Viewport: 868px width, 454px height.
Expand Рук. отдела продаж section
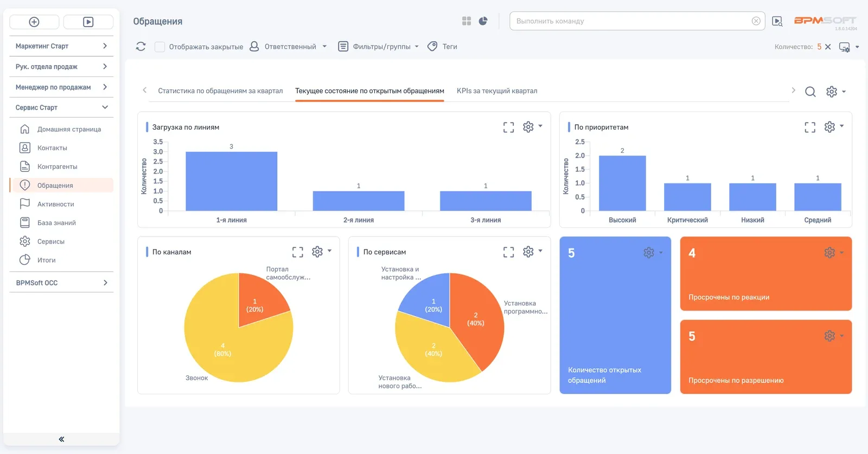(x=61, y=67)
